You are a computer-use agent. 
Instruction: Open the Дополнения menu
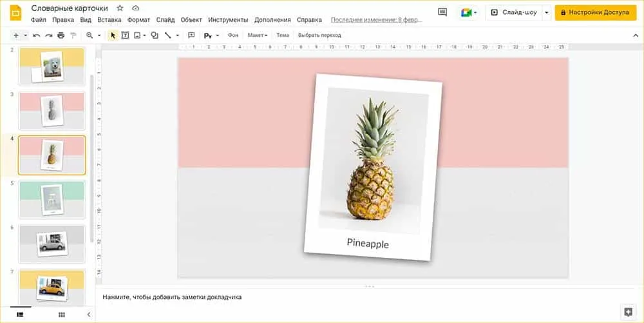click(x=272, y=20)
